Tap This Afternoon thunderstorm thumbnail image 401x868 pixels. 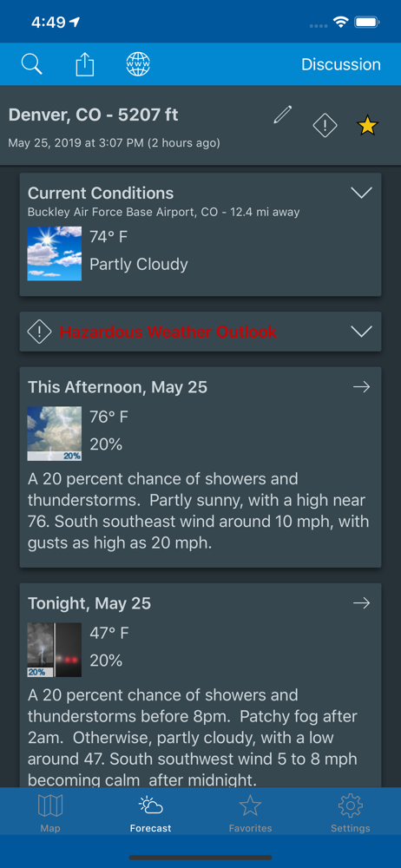pos(55,433)
